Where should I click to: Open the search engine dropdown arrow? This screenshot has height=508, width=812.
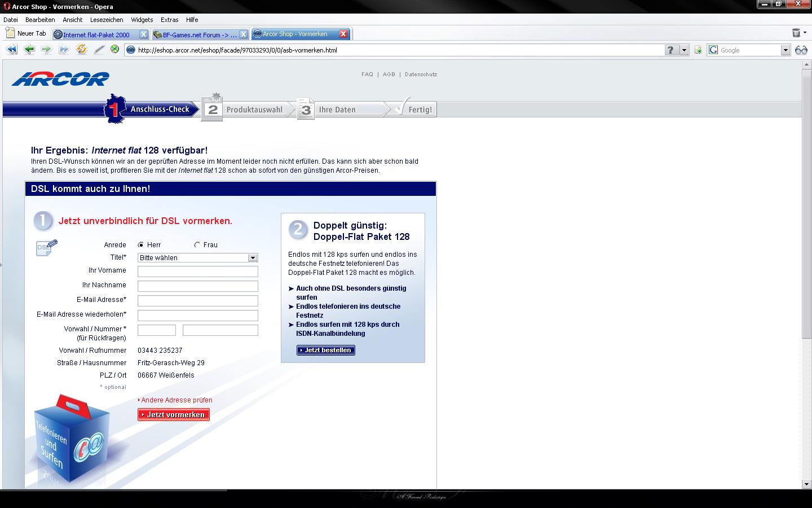pos(785,50)
